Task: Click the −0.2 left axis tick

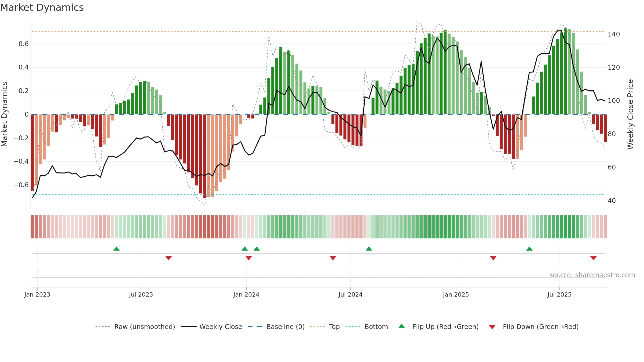Action: point(21,138)
